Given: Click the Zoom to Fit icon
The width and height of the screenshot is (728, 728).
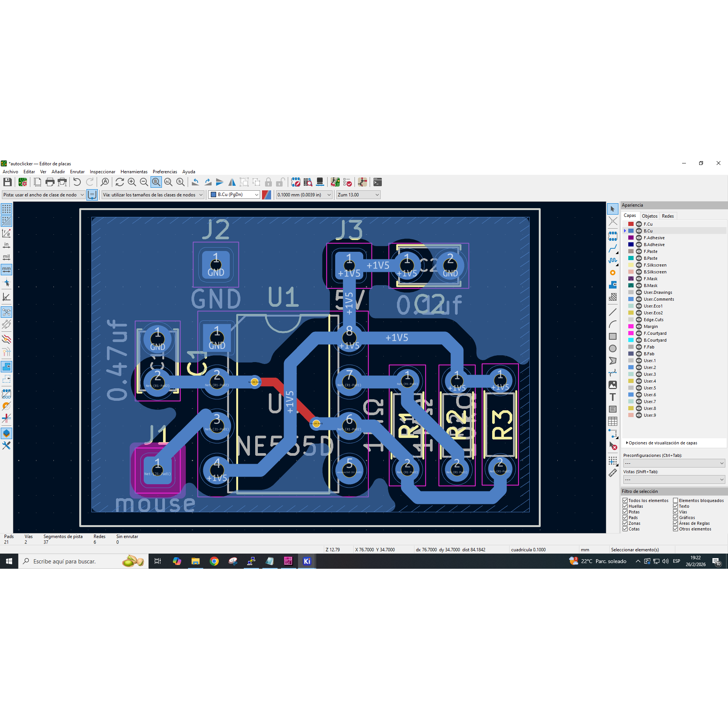Looking at the screenshot, I should tap(156, 182).
